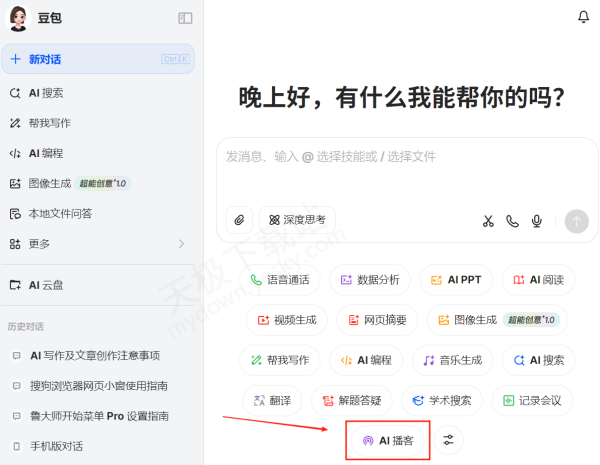Screen dimensions: 600x465
Task: Click the 超能创意 1.0 badge in sidebar
Action: coord(103,183)
